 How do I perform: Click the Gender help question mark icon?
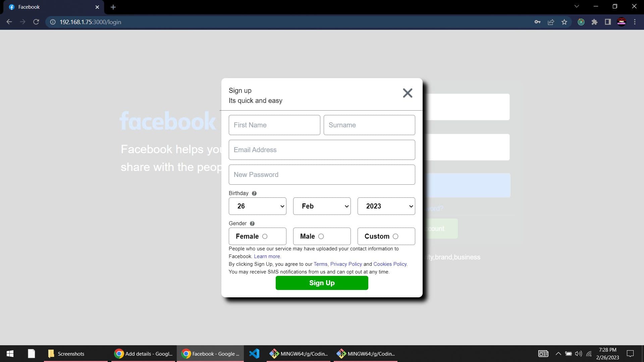[252, 224]
